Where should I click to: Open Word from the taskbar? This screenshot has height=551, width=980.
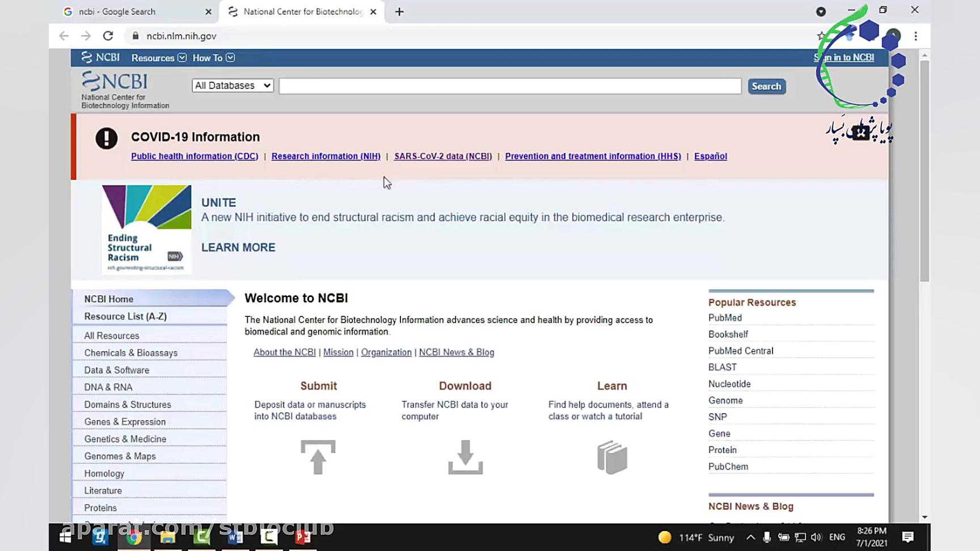(235, 536)
